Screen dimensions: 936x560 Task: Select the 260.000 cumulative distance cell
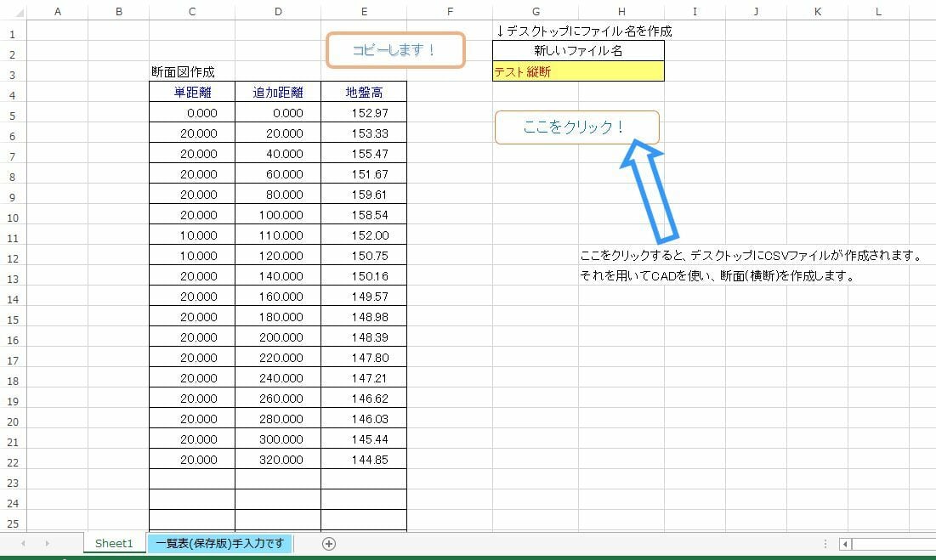point(278,399)
